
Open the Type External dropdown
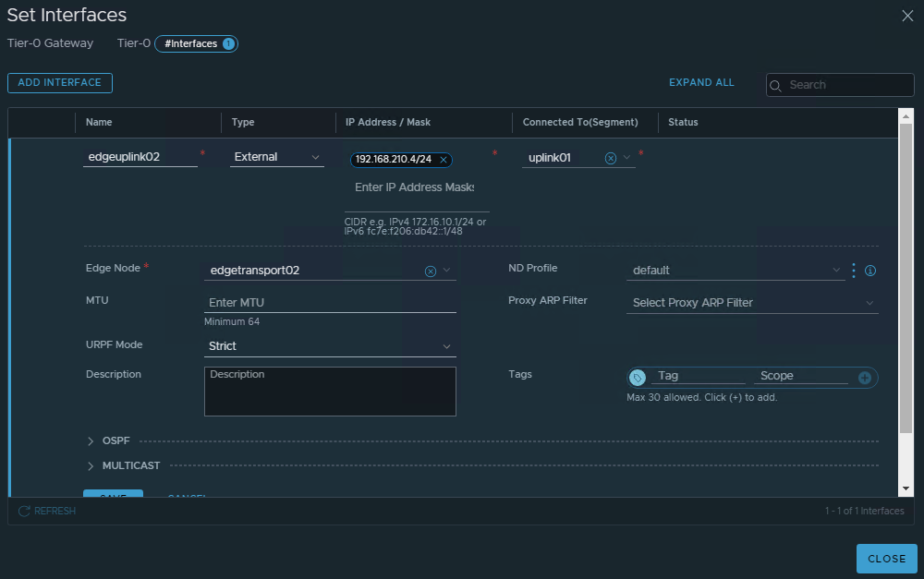point(277,157)
